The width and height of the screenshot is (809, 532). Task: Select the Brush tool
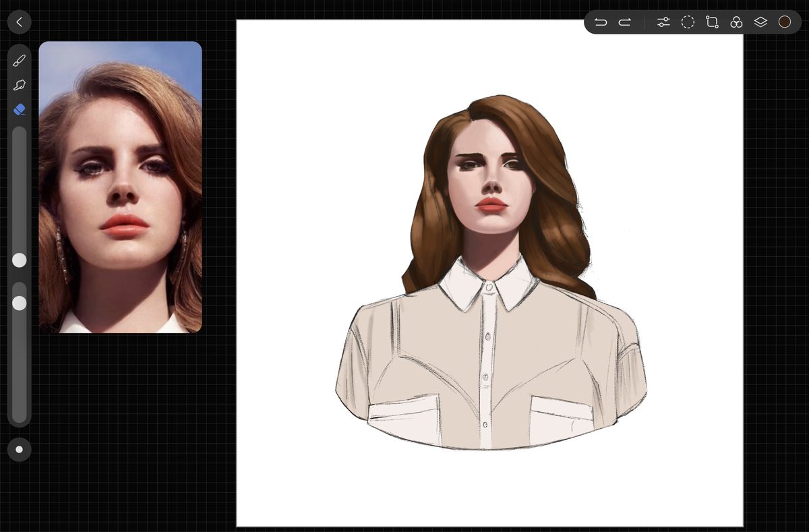pos(20,61)
